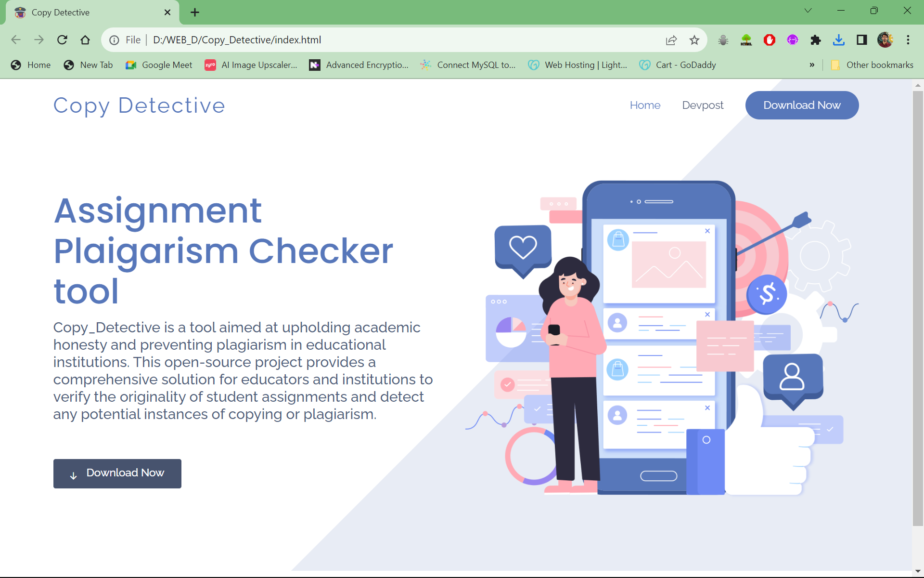Image resolution: width=924 pixels, height=578 pixels.
Task: Switch to the browser Home icon
Action: [85, 40]
